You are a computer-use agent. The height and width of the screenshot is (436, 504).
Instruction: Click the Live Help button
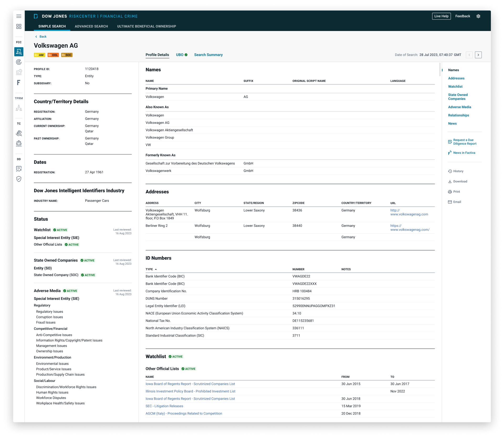[441, 16]
